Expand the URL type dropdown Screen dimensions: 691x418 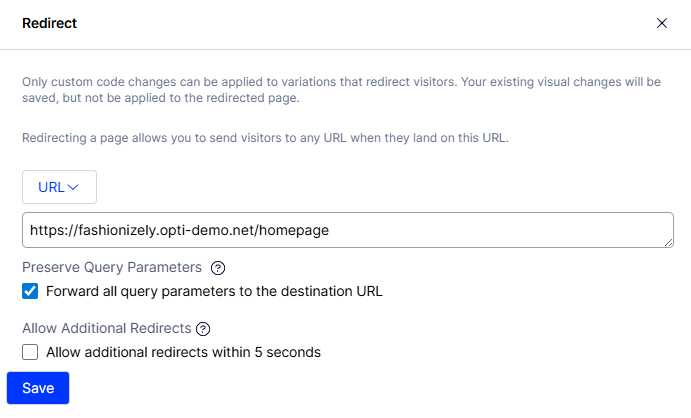pos(59,187)
